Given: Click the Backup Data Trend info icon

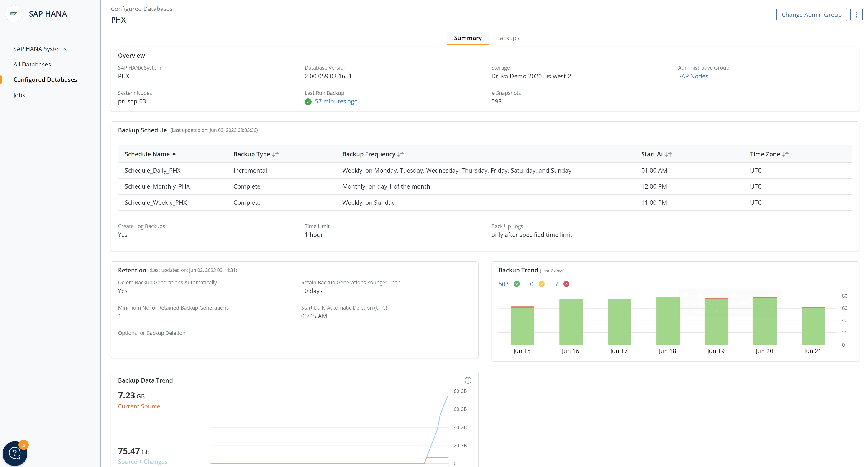Looking at the screenshot, I should [x=468, y=380].
